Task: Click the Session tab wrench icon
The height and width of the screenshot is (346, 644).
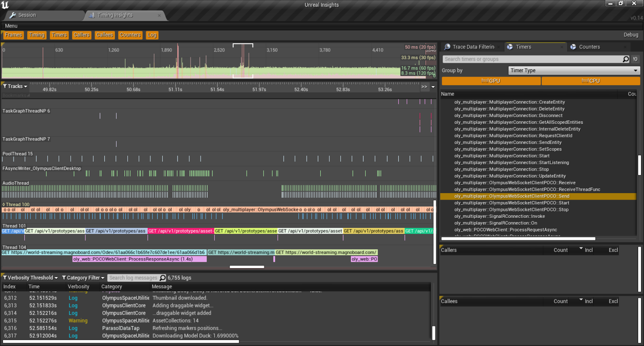Action: (x=13, y=15)
